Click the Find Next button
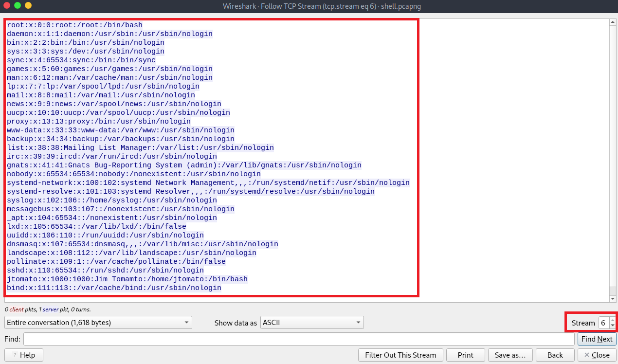Image resolution: width=618 pixels, height=364 pixels. tap(597, 339)
